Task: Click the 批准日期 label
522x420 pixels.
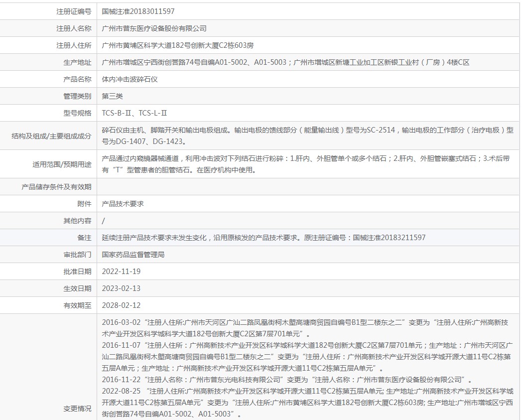Action: pyautogui.click(x=77, y=272)
